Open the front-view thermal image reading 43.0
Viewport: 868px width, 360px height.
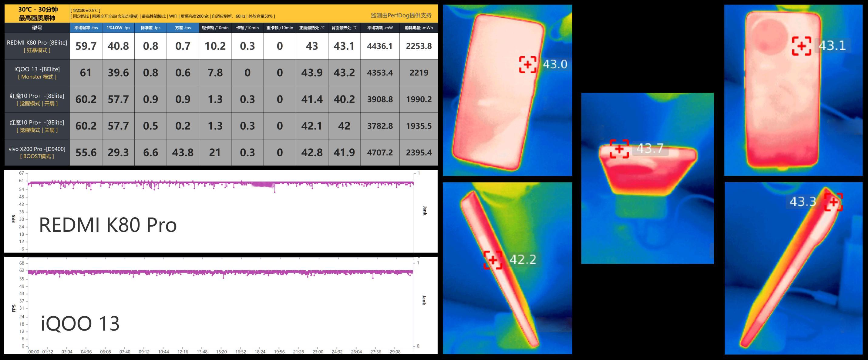pyautogui.click(x=507, y=90)
